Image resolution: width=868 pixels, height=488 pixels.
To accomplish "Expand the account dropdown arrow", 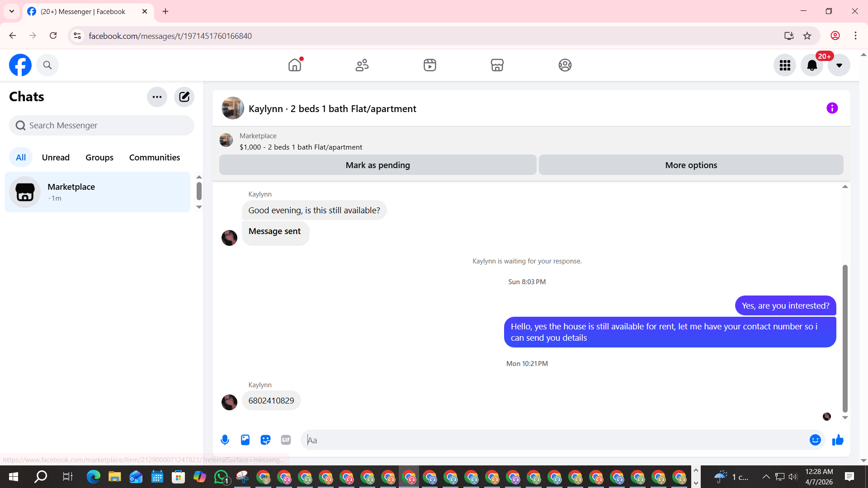I will pos(839,66).
